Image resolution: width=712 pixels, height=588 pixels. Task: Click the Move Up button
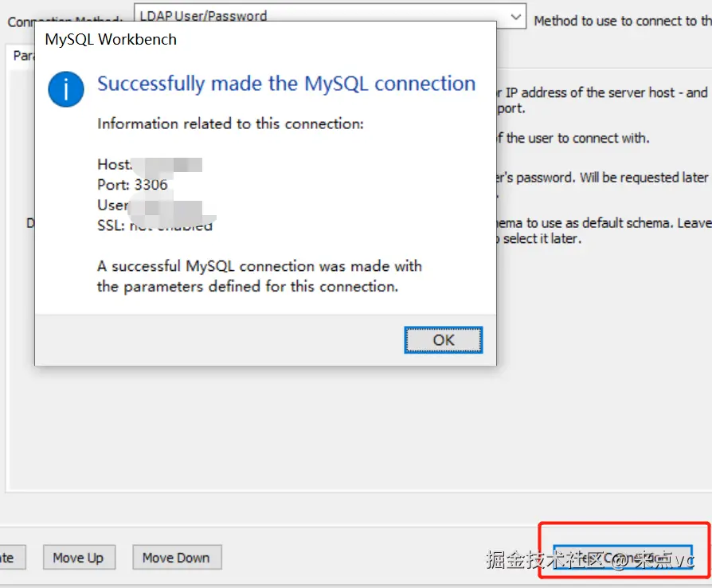tap(79, 557)
